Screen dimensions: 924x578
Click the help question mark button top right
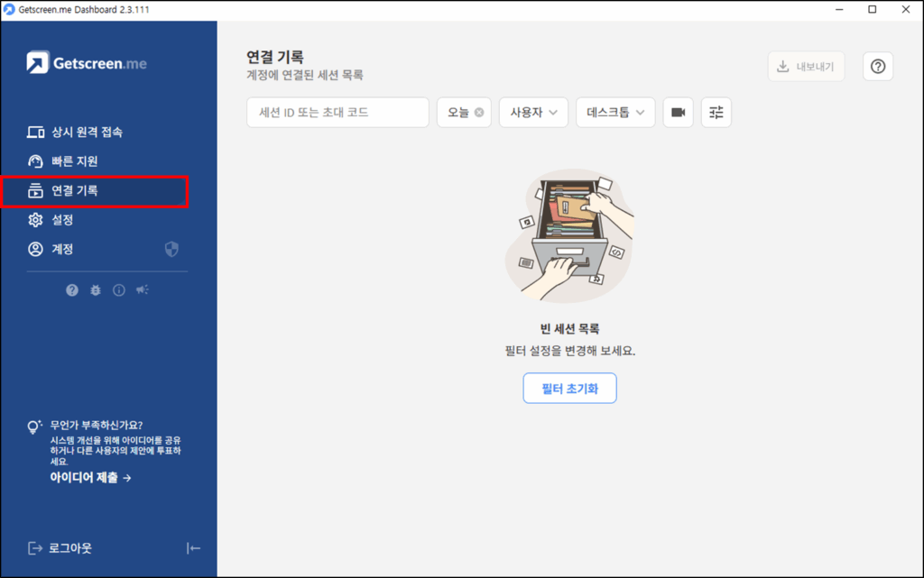878,67
